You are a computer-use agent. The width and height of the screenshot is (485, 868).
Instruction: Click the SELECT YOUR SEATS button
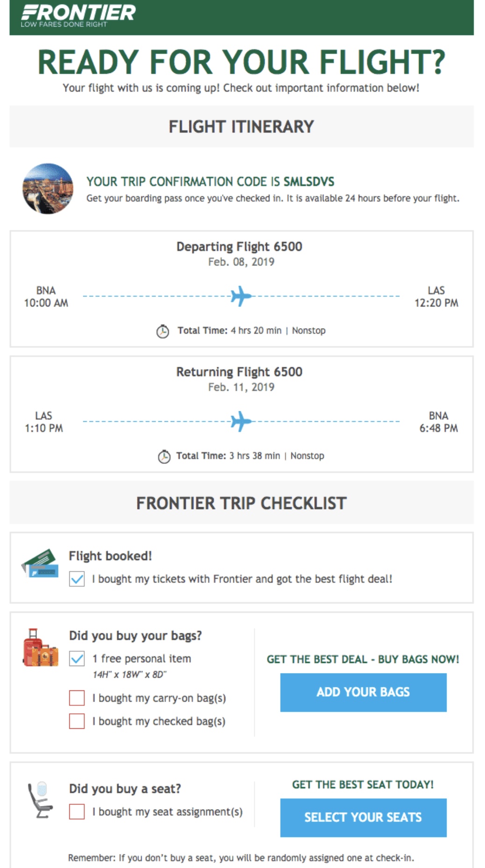coord(364,818)
